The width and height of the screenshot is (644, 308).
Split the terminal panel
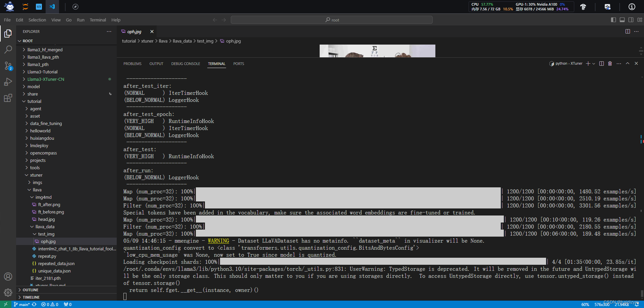point(601,63)
